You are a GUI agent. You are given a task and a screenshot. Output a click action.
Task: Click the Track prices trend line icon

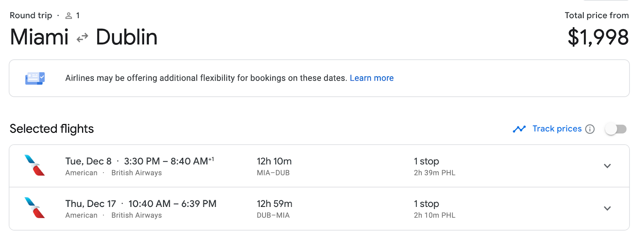[519, 129]
